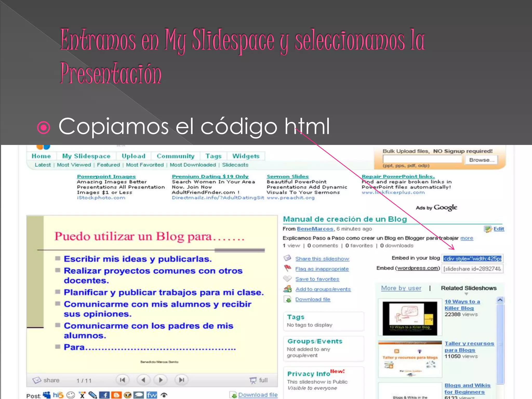The image size is (532, 399).
Task: Click Share this slideshow link
Action: pyautogui.click(x=322, y=259)
